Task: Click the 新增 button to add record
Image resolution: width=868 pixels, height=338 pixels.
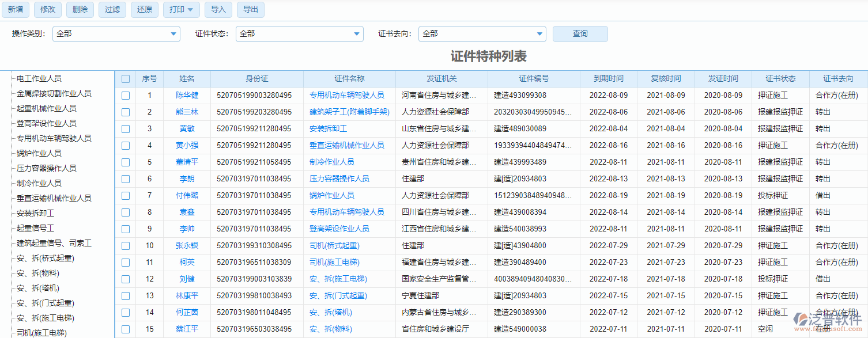Action: click(15, 9)
